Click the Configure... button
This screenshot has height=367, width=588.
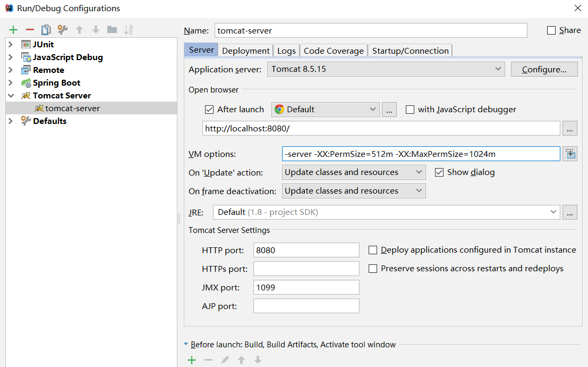point(544,69)
